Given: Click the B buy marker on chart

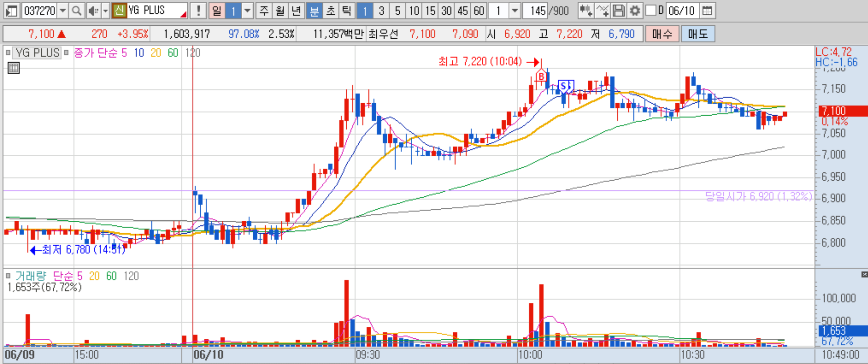Looking at the screenshot, I should pos(541,76).
